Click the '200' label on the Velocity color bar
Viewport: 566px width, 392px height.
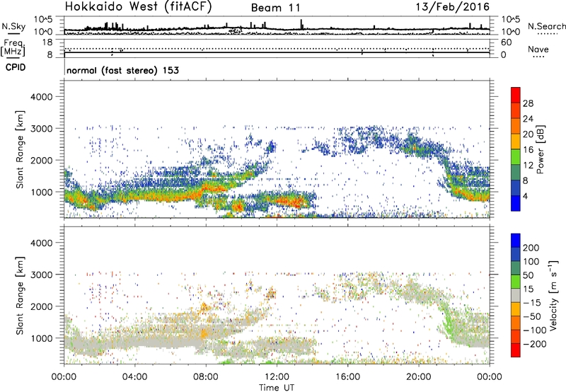[531, 248]
